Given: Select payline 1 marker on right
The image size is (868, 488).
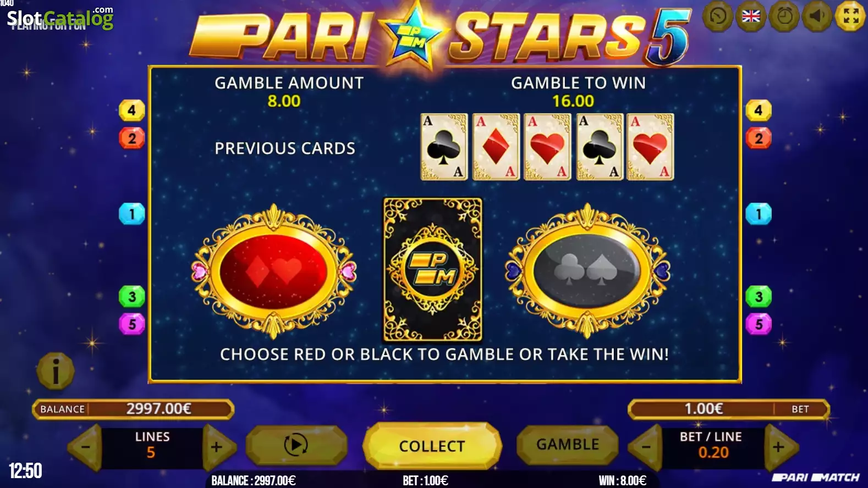Looking at the screenshot, I should pyautogui.click(x=759, y=214).
